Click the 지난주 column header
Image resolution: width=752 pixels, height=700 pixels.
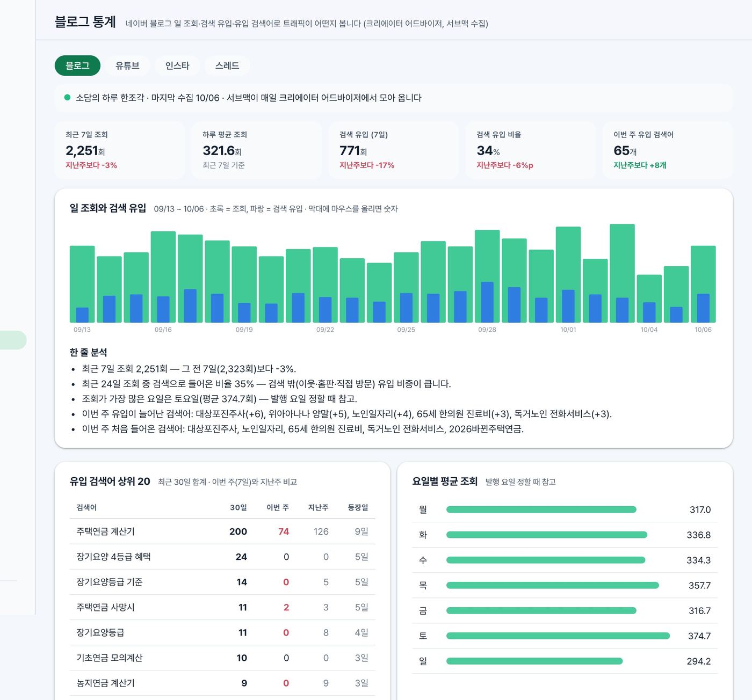pos(318,507)
